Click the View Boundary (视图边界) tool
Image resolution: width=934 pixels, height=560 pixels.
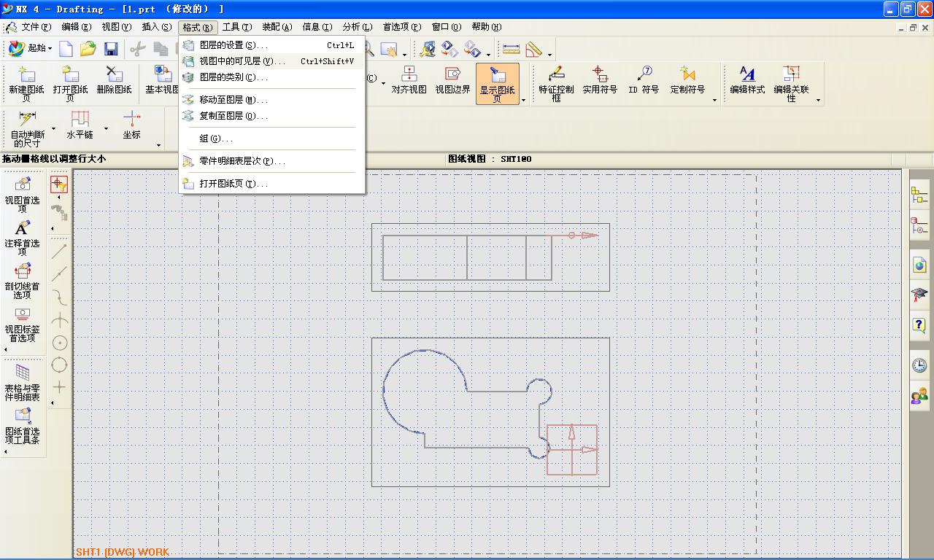(452, 80)
